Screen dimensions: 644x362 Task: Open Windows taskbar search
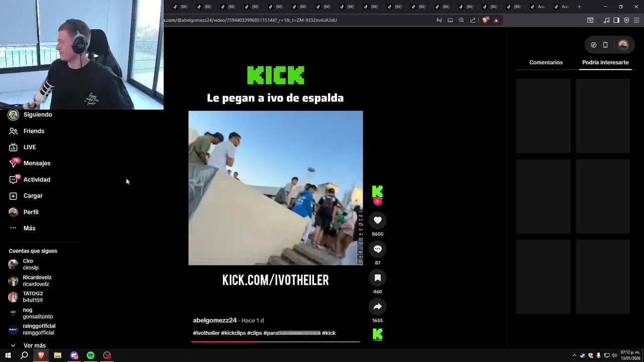click(x=24, y=355)
